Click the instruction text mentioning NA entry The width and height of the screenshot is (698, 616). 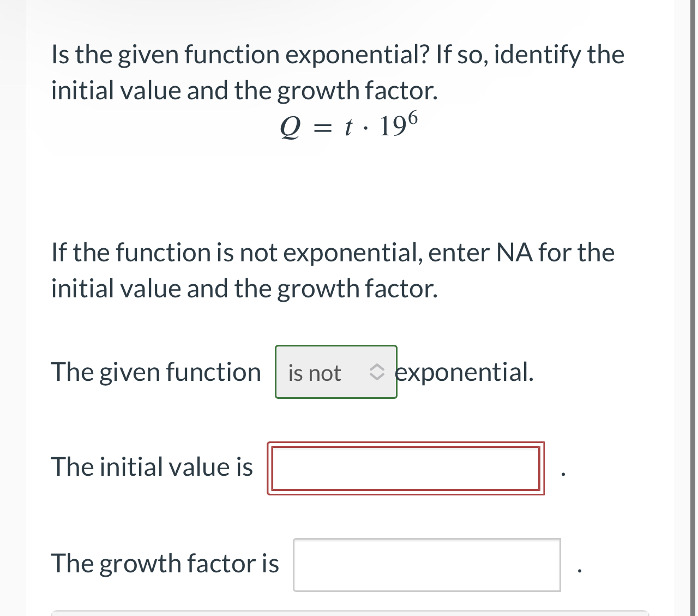click(x=333, y=270)
